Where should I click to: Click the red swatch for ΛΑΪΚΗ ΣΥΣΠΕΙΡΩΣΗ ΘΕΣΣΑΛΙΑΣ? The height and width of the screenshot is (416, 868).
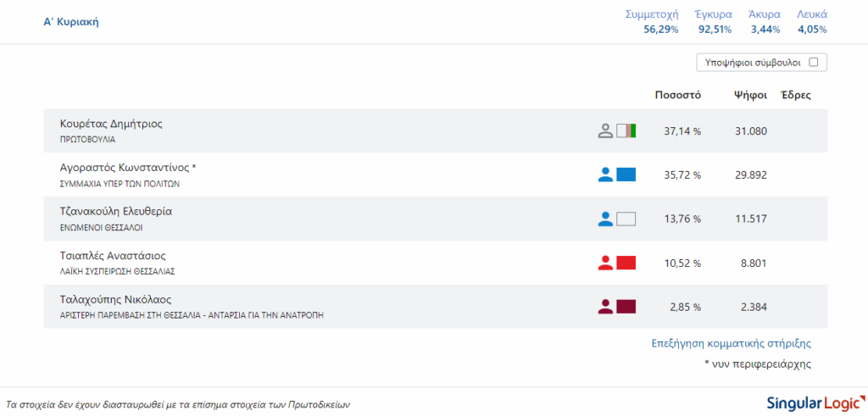(626, 263)
